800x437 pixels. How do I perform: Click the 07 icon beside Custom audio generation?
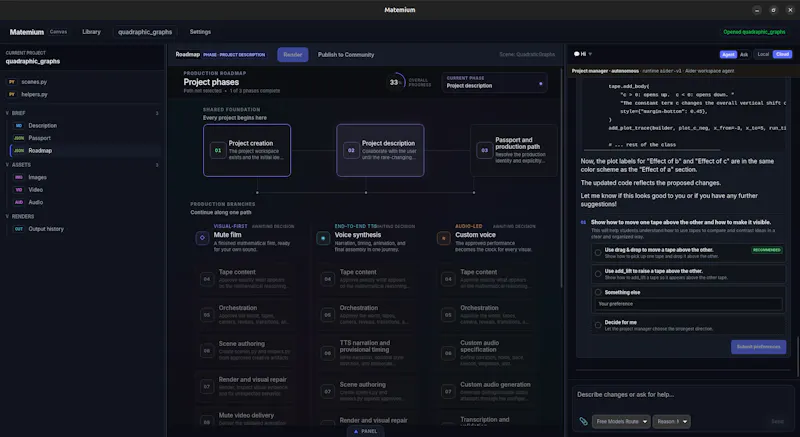pyautogui.click(x=448, y=392)
